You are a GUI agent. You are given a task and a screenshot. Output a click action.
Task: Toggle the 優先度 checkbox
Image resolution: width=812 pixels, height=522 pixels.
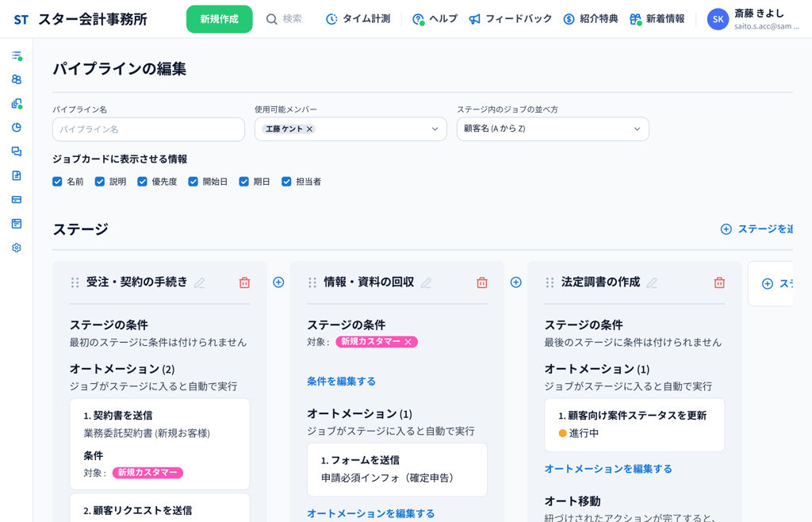142,182
